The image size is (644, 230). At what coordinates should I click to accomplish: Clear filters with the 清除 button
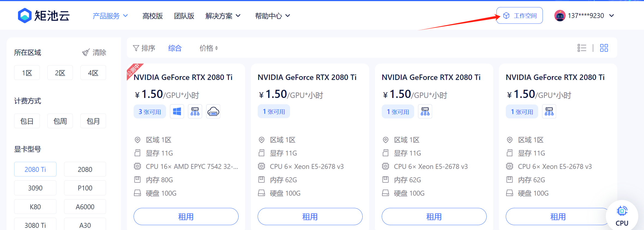94,52
